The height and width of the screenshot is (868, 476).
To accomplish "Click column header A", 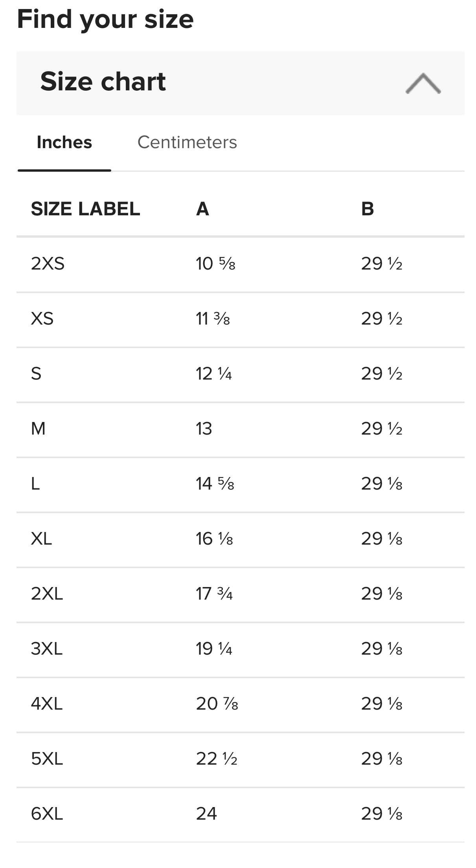I will coord(202,209).
